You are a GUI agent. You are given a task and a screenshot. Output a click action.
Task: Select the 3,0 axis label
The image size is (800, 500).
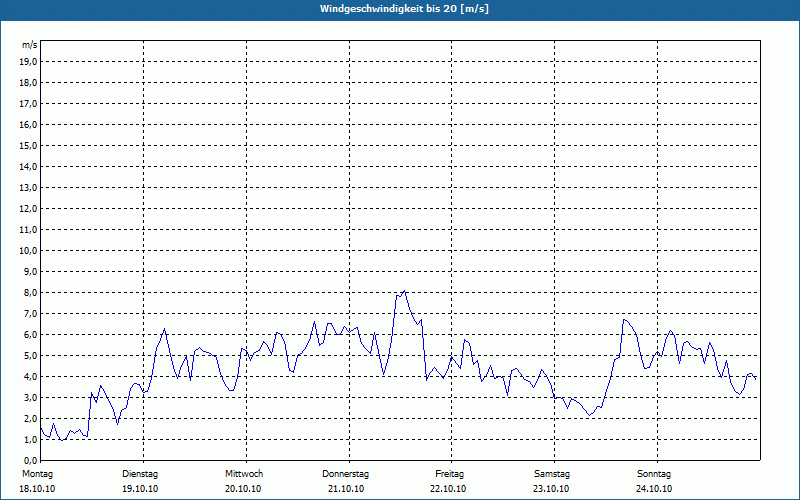[31, 397]
